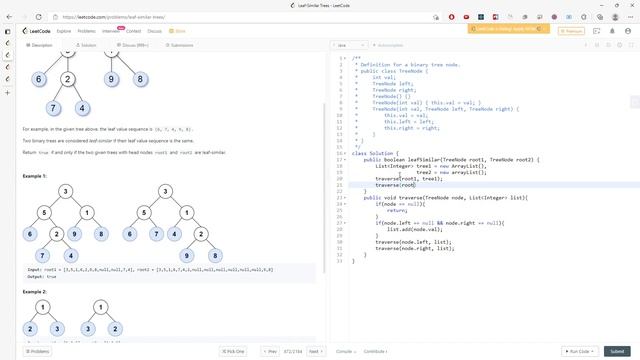Go to the Problems nav item
Screen dimensions: 640x360
[x=87, y=31]
